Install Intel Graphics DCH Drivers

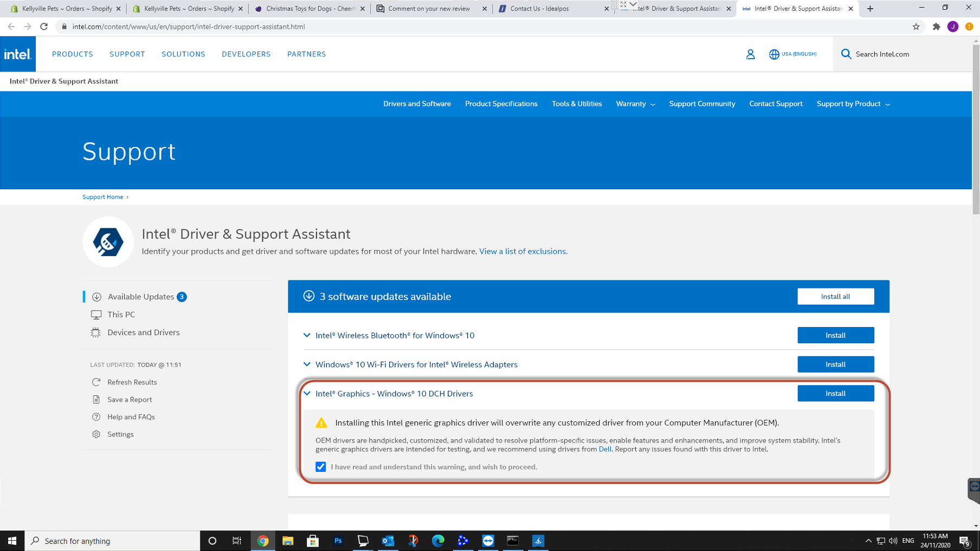pyautogui.click(x=835, y=394)
